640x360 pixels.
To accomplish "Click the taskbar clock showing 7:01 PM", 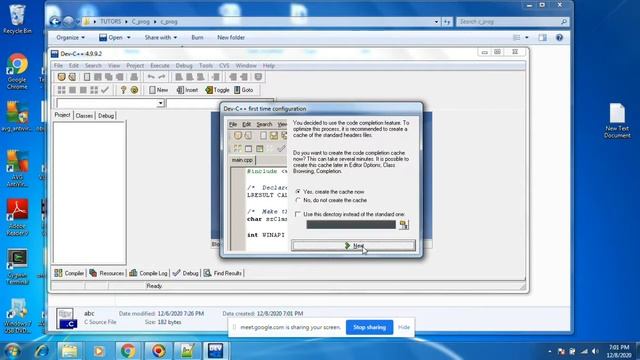I will click(x=619, y=351).
